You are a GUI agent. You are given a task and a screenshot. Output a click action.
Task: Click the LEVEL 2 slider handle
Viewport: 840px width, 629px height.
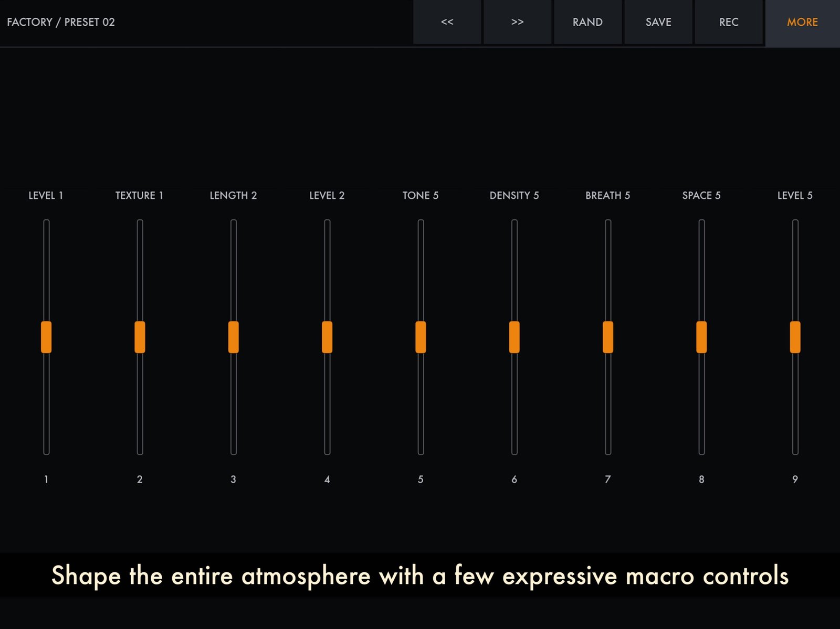327,337
